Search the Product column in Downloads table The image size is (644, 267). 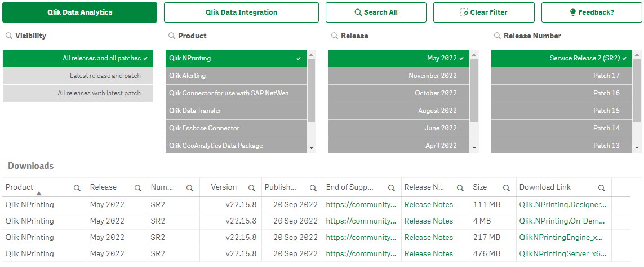77,188
